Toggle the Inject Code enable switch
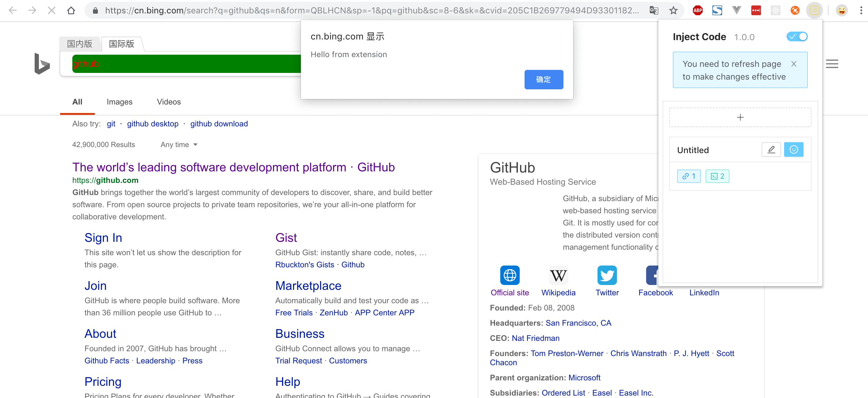 point(797,36)
